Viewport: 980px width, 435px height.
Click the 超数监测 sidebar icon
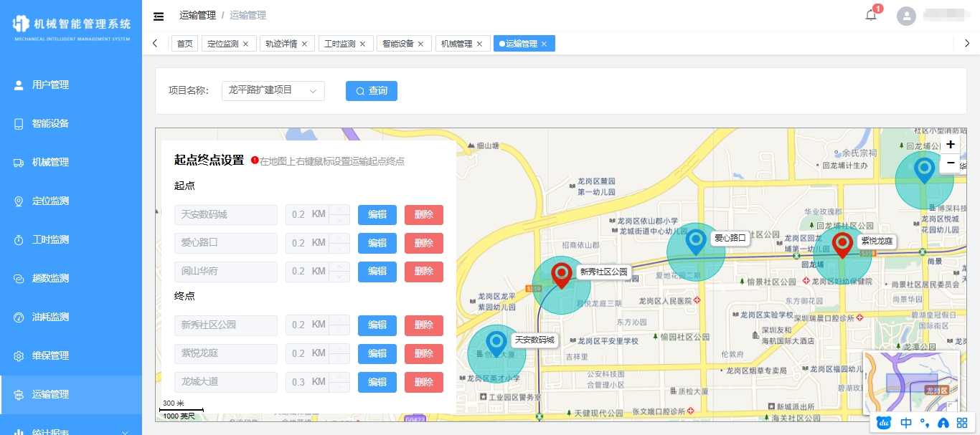coord(19,278)
